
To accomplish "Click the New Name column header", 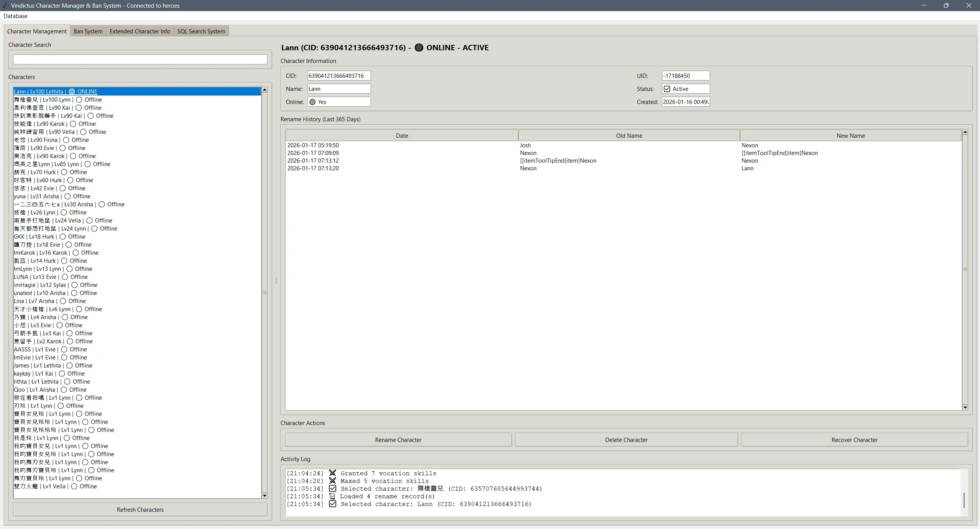I will 850,136.
